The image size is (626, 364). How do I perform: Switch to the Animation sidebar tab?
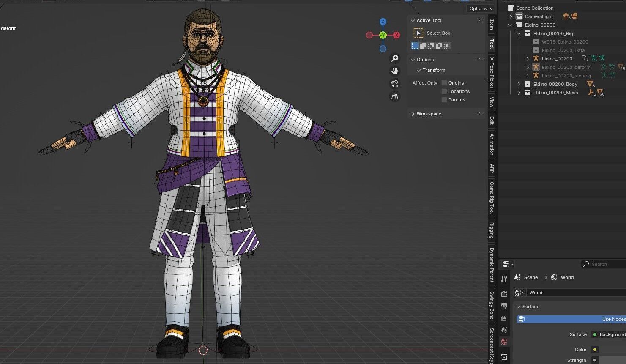pyautogui.click(x=492, y=144)
